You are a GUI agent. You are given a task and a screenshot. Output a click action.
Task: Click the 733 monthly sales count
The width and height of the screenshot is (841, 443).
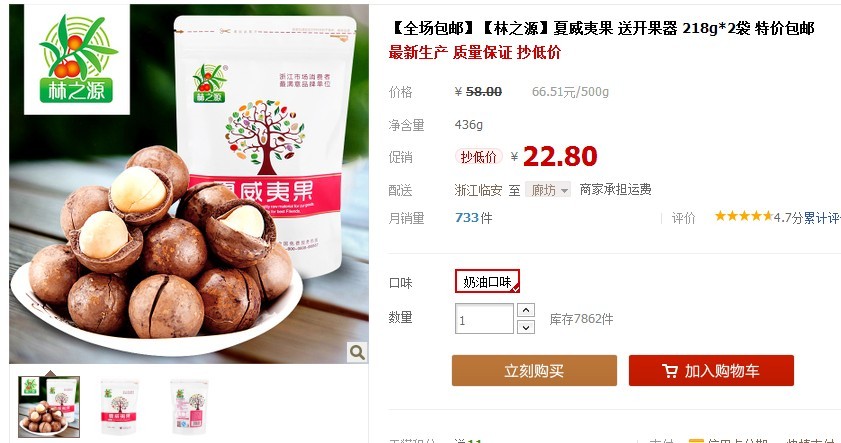coord(467,218)
